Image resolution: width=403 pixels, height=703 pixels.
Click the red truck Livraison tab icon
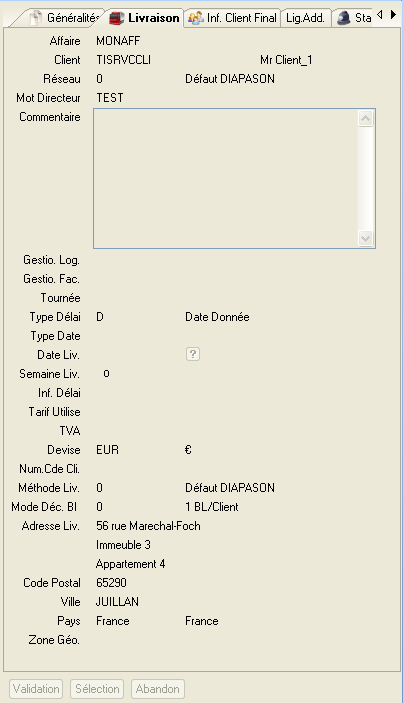pyautogui.click(x=117, y=18)
